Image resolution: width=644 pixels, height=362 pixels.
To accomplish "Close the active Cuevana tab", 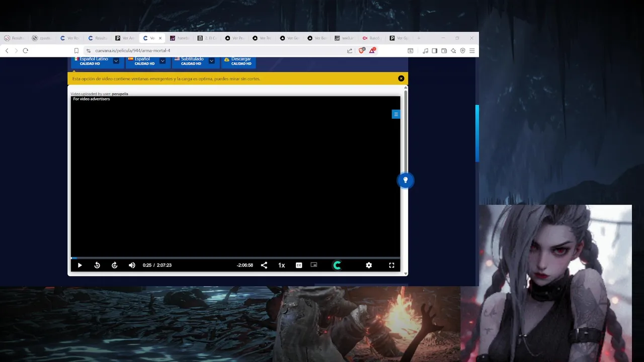I will pos(160,38).
